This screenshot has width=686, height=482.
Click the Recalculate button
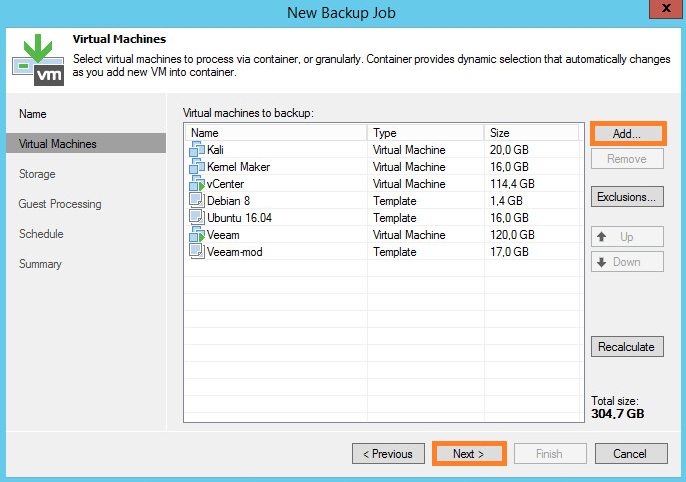[627, 347]
